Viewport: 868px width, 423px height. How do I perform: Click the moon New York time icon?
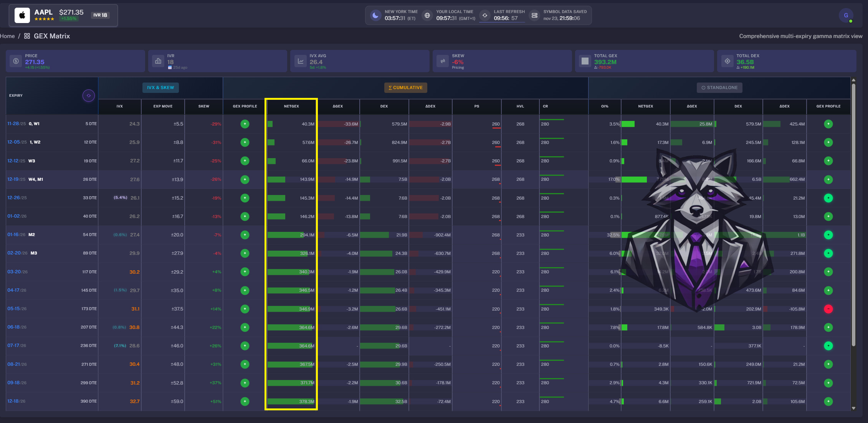point(375,15)
